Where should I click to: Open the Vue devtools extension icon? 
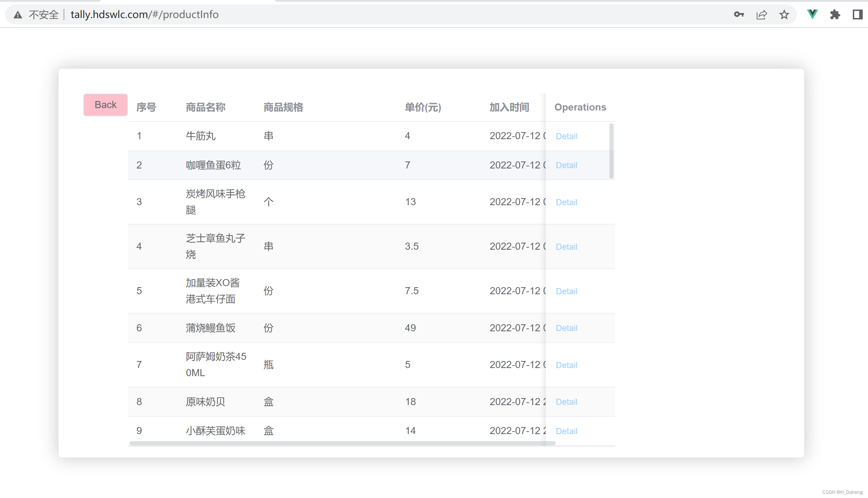812,14
